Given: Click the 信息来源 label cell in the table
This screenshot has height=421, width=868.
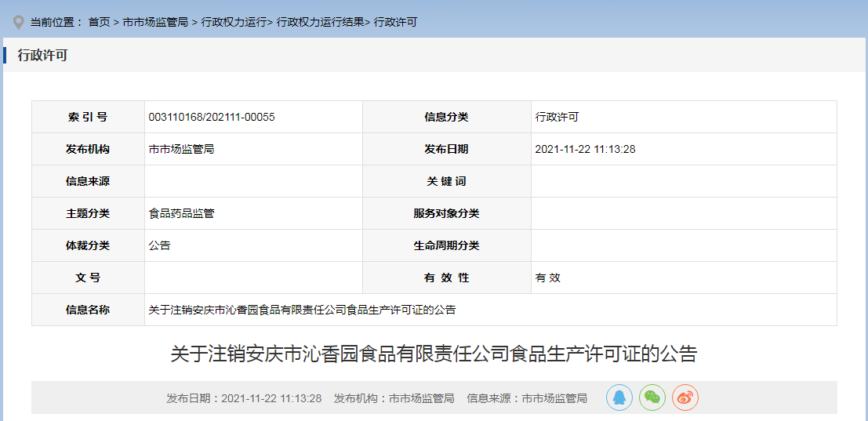Looking at the screenshot, I should coord(88,181).
